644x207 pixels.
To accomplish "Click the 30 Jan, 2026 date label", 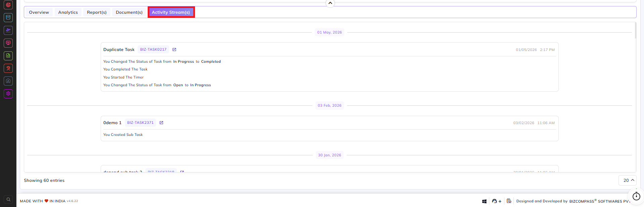I will (330, 155).
